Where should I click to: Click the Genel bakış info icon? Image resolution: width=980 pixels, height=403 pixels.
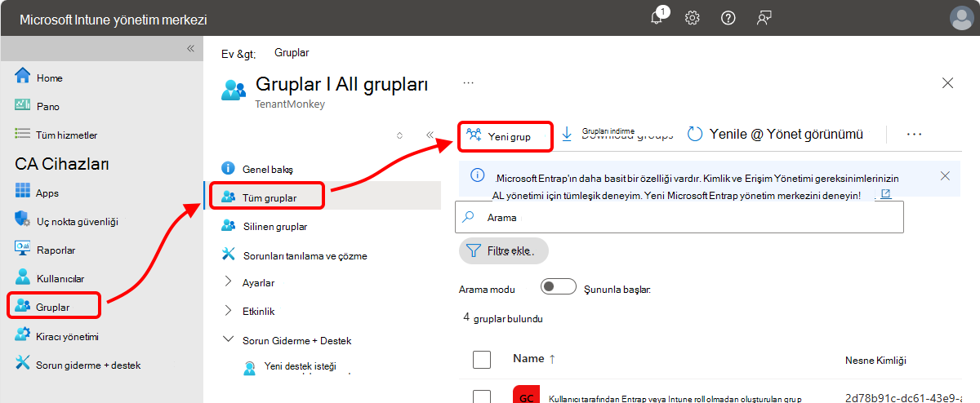point(228,168)
